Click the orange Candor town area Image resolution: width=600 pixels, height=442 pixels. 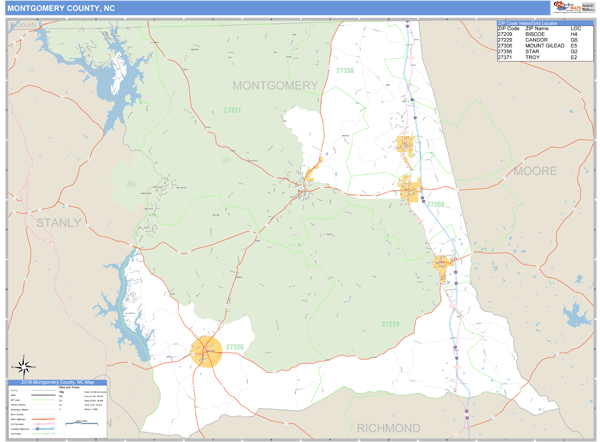tap(443, 265)
